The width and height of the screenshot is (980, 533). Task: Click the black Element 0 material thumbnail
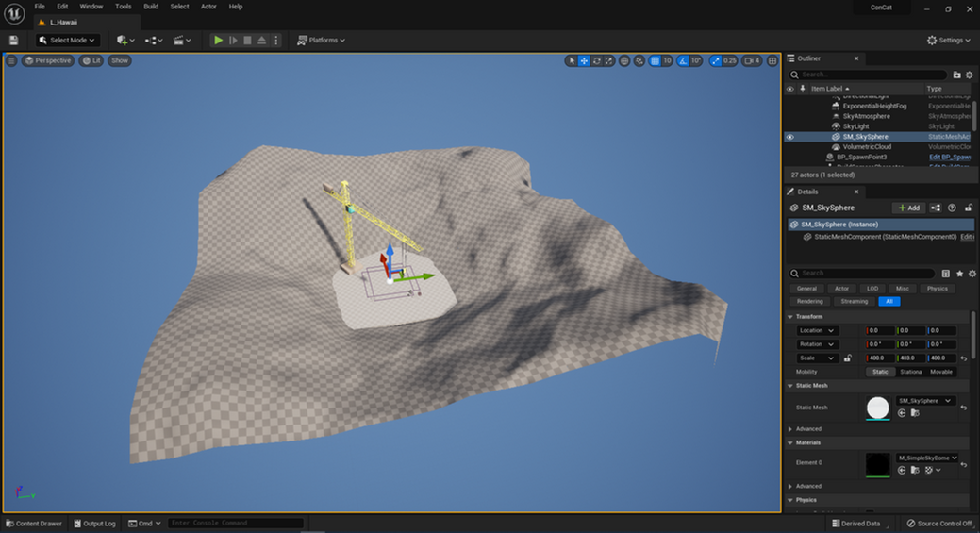pos(877,464)
